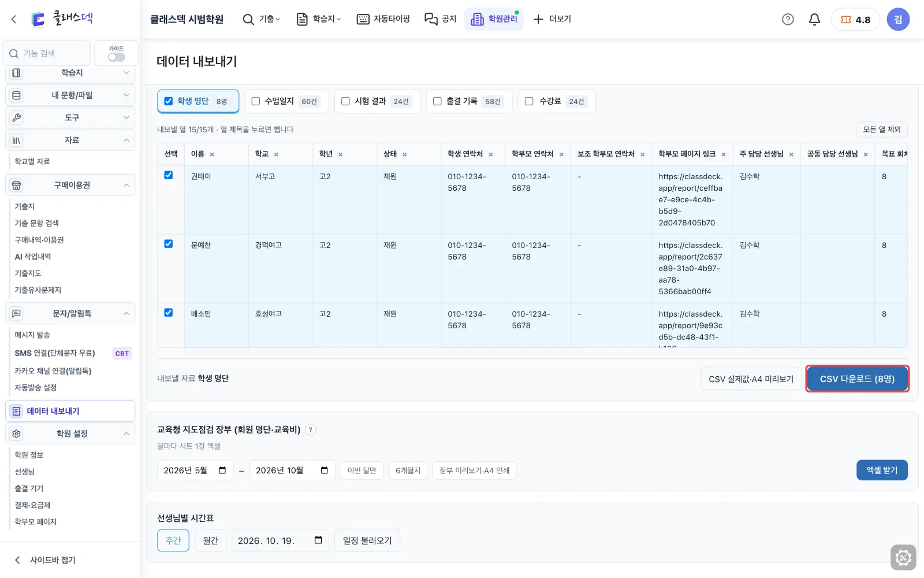Image resolution: width=924 pixels, height=578 pixels.
Task: Open the 더보기 menu
Action: click(x=552, y=19)
